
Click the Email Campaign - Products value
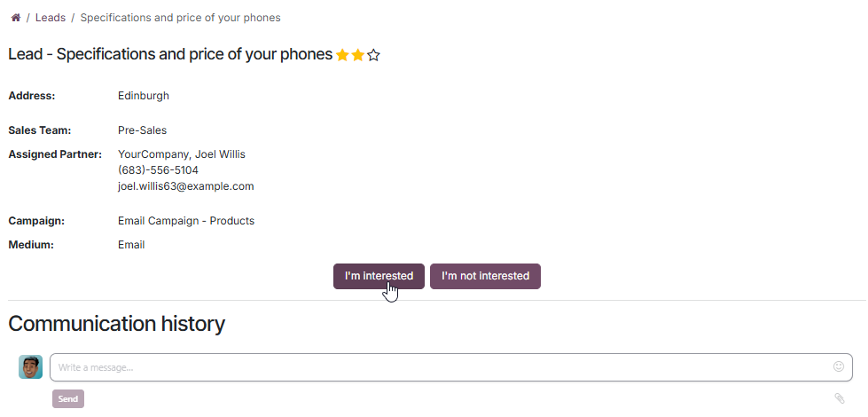(186, 221)
